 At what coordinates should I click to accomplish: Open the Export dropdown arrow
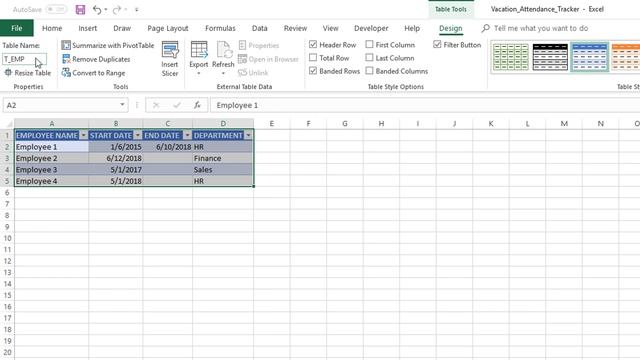(199, 74)
